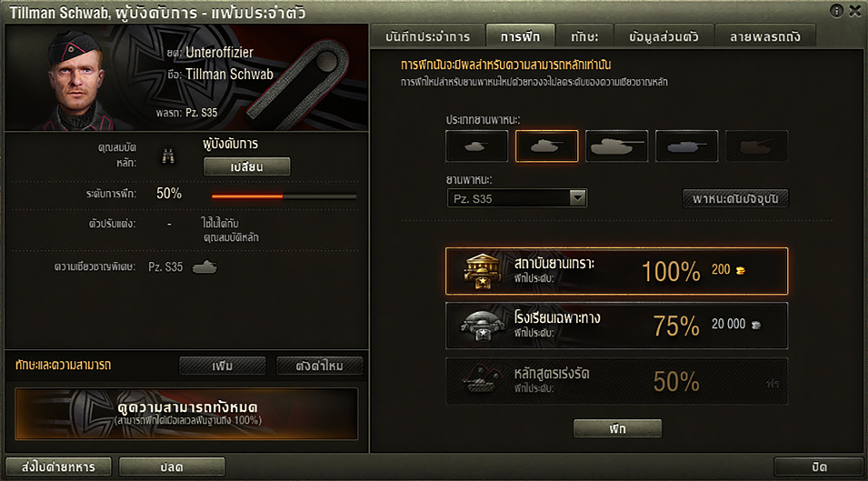
Task: Open the ข้อมูลส่วนตัว personal data tab
Action: [663, 36]
